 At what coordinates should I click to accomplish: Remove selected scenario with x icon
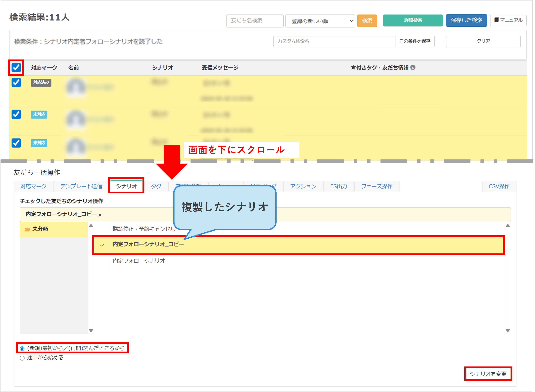[100, 215]
